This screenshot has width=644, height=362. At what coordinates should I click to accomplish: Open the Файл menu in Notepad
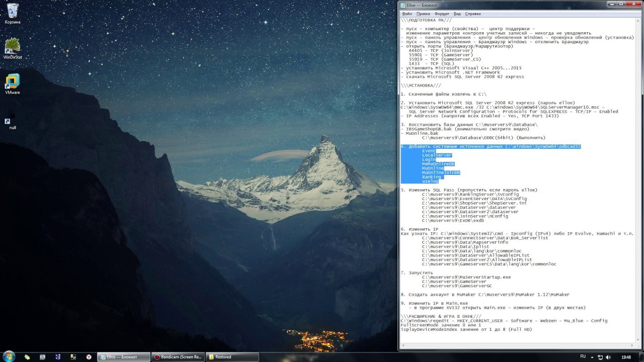(407, 14)
